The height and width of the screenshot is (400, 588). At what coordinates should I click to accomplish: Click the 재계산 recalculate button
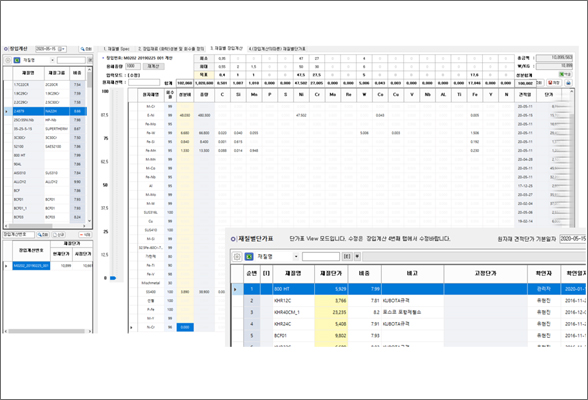153,66
